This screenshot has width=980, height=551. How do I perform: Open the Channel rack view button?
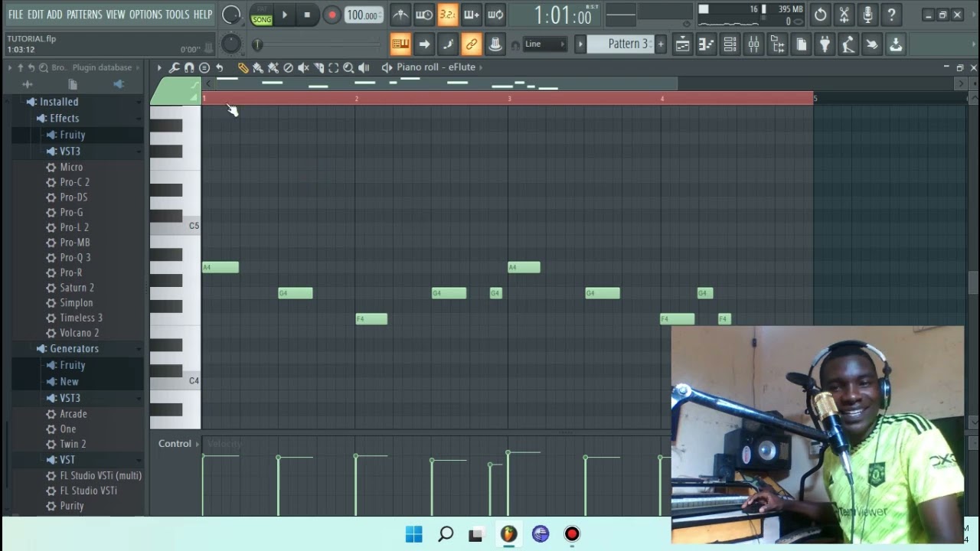click(730, 44)
